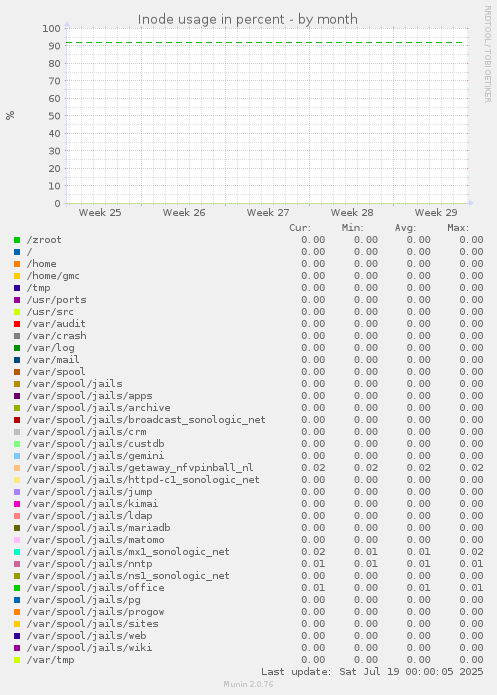Click the 'Max:' column header
The image size is (497, 695).
(458, 228)
